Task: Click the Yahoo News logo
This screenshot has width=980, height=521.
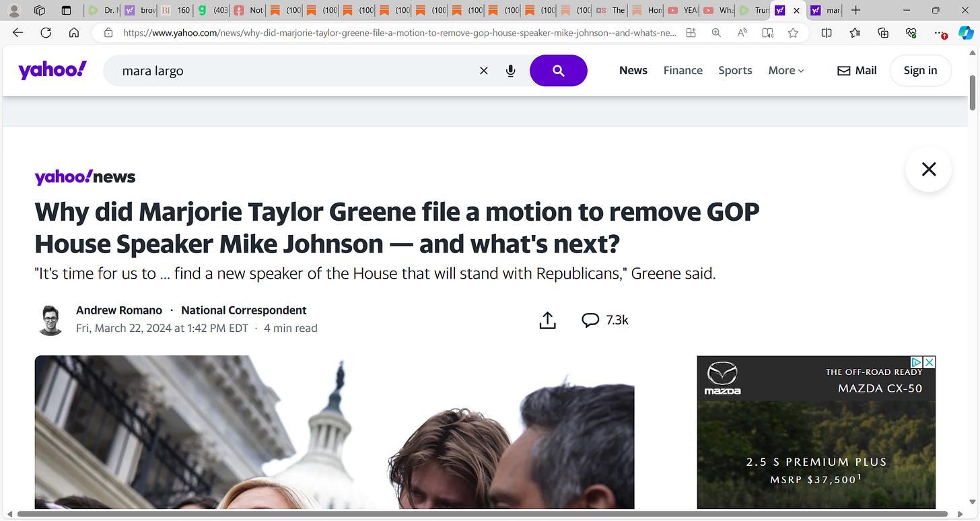Action: [x=85, y=177]
